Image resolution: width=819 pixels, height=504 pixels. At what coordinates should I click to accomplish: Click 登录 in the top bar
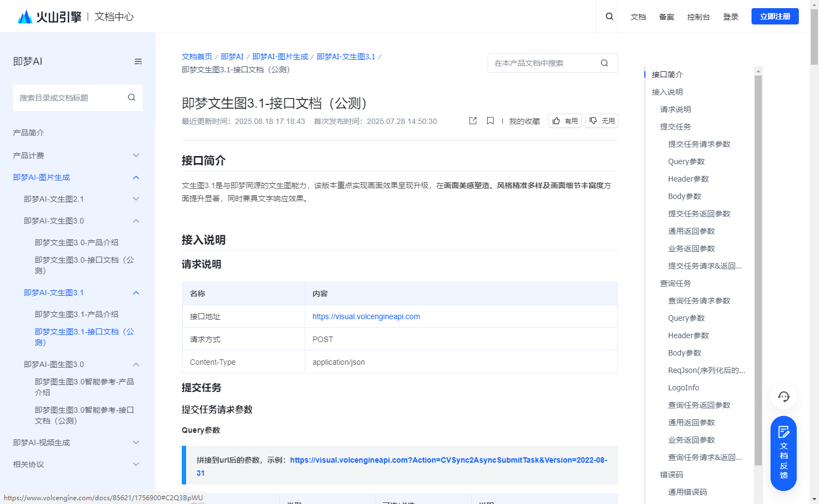pyautogui.click(x=731, y=17)
